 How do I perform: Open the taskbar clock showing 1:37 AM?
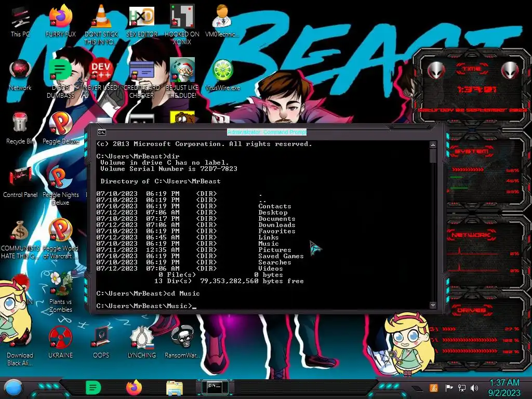point(504,388)
